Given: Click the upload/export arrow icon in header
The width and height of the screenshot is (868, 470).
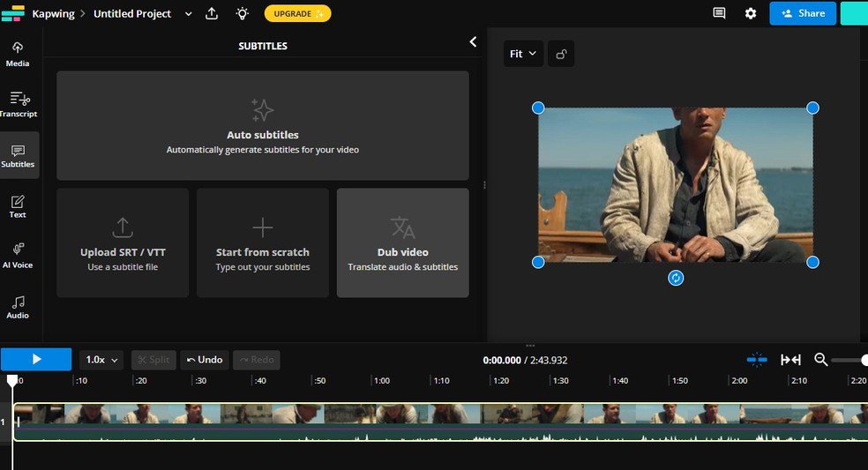Looking at the screenshot, I should pyautogui.click(x=212, y=13).
